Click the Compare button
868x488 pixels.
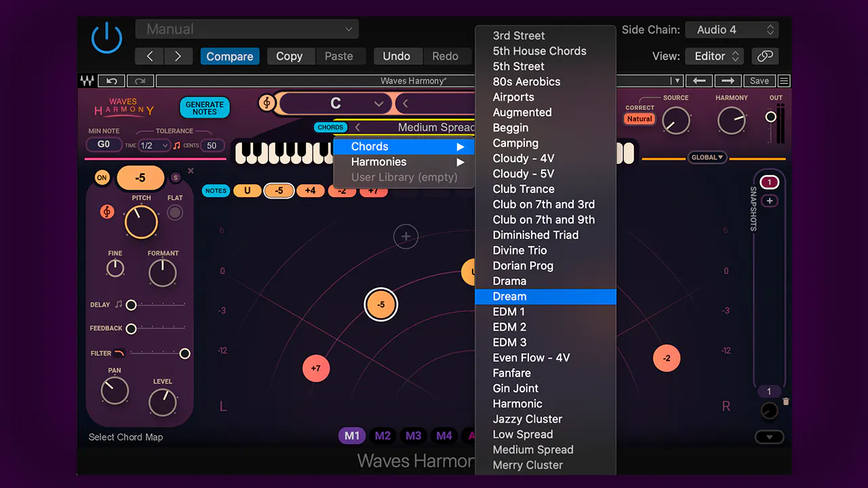(230, 56)
